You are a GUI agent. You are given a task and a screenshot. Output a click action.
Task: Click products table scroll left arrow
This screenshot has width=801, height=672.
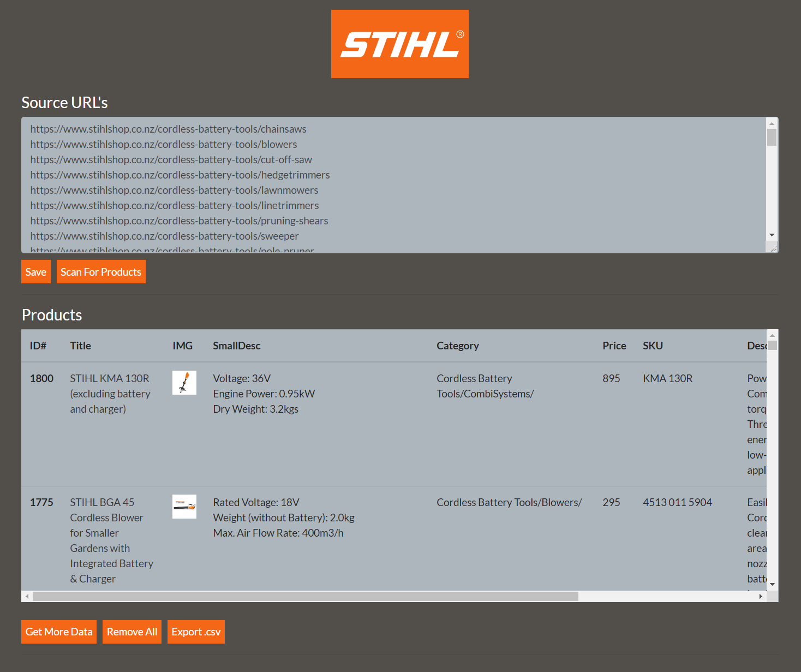point(27,597)
